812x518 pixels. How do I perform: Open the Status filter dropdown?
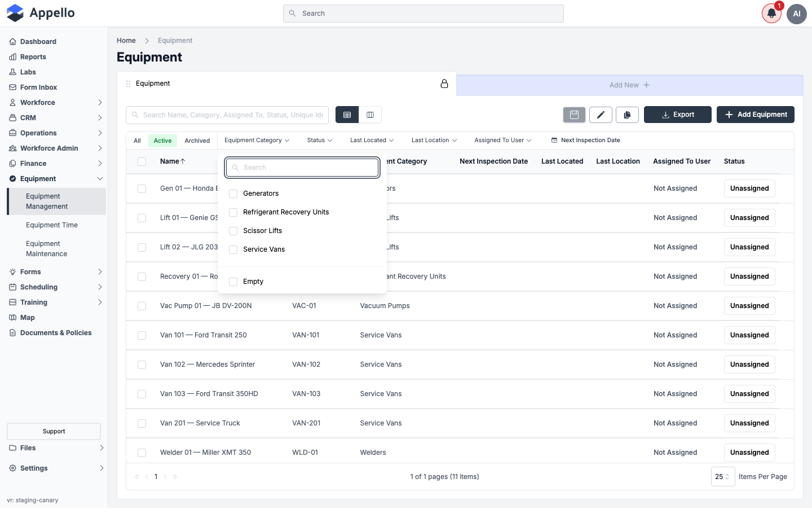pos(320,141)
